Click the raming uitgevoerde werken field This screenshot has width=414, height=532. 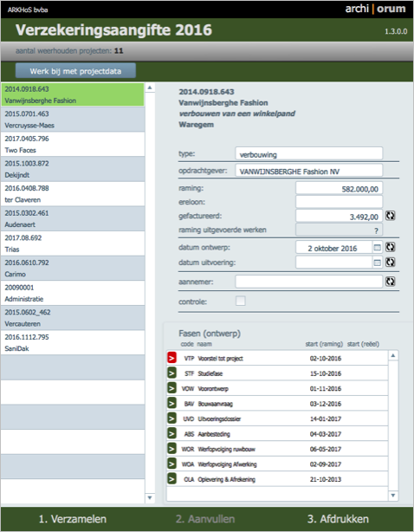(x=339, y=230)
